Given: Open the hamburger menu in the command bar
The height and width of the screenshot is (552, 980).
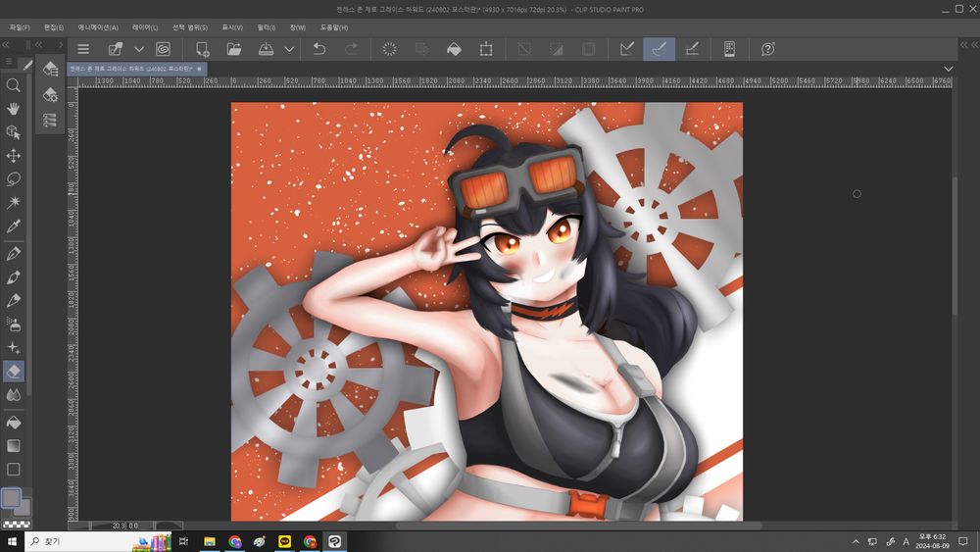Looking at the screenshot, I should click(83, 49).
